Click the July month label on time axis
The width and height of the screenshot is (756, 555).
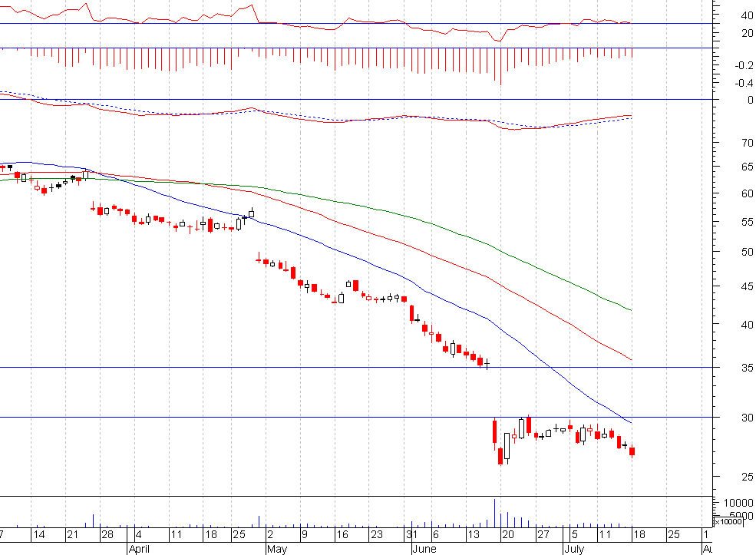pos(575,549)
